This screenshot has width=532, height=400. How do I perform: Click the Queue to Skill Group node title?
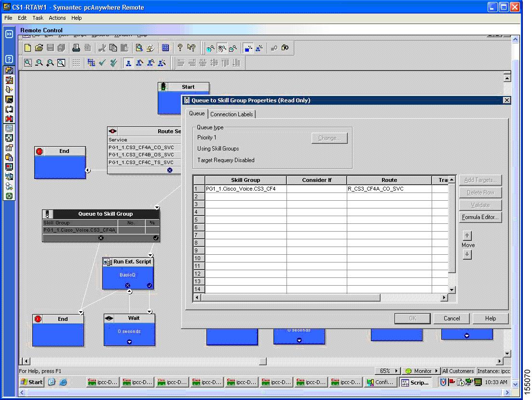coord(106,214)
